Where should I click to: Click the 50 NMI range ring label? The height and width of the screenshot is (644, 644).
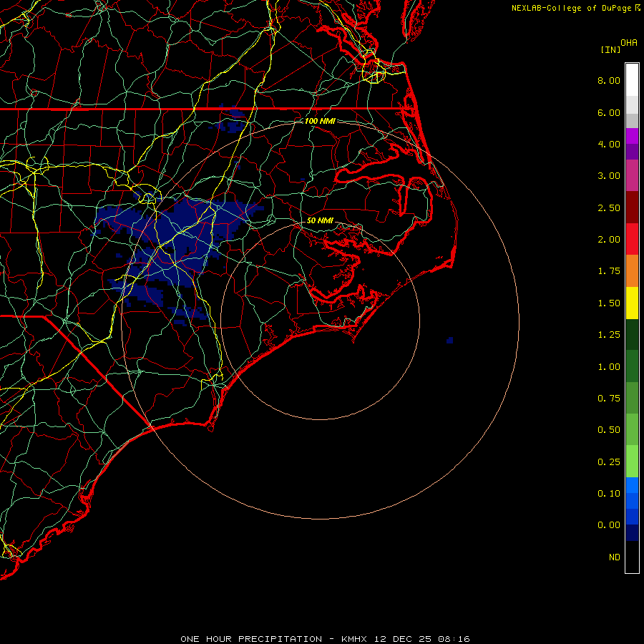click(320, 220)
